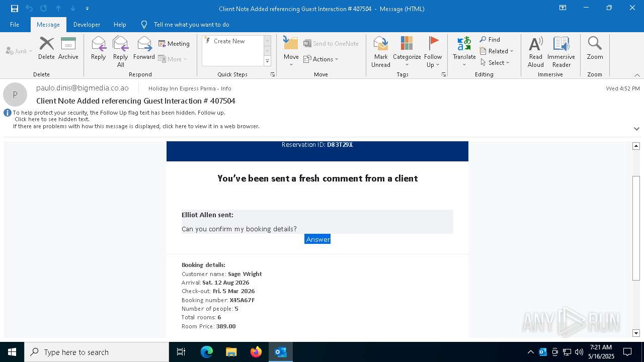Start Read Aloud
The image size is (644, 362).
(x=536, y=52)
